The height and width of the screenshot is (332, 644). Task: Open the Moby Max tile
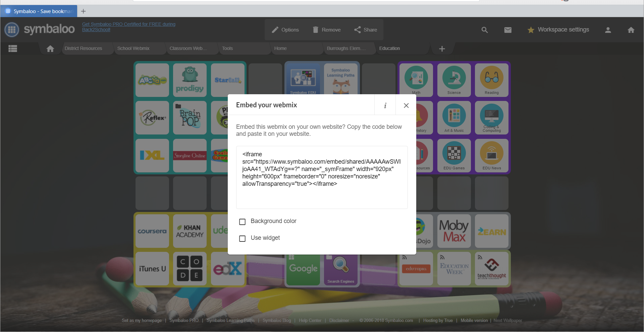454,231
